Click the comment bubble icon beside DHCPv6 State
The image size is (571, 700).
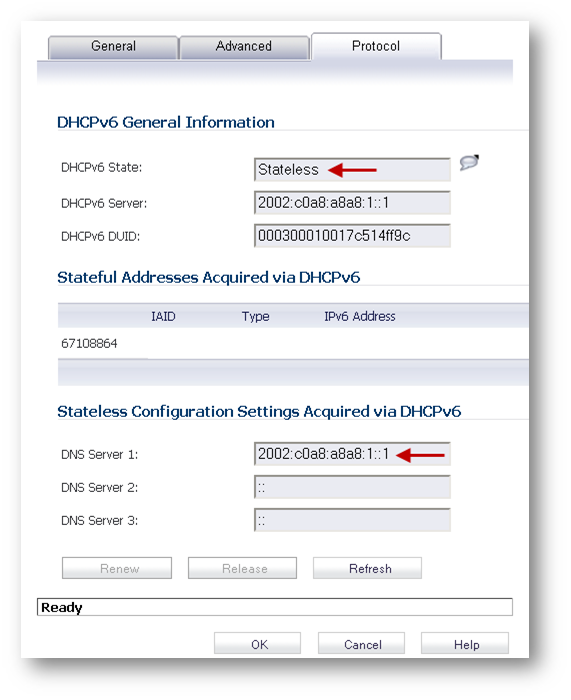pyautogui.click(x=469, y=162)
